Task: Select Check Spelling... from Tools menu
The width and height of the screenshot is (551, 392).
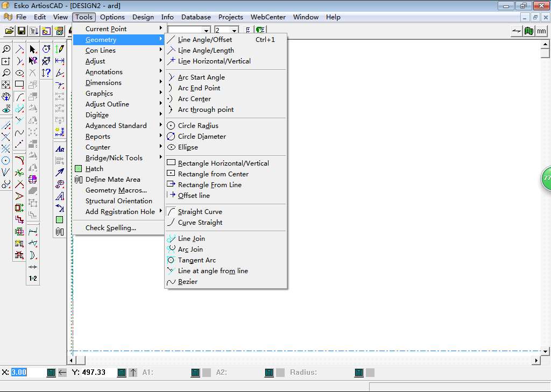Action: [x=111, y=228]
